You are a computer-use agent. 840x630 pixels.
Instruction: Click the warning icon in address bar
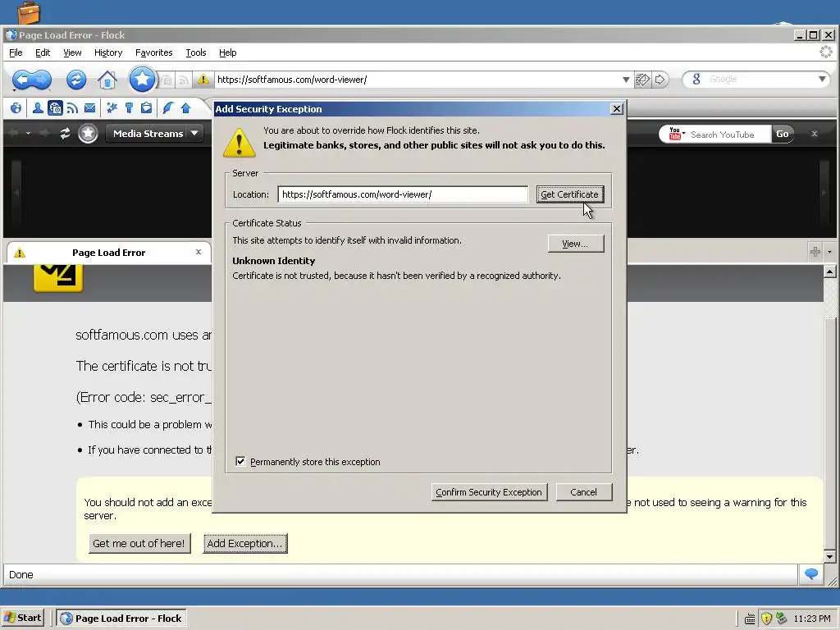point(203,80)
